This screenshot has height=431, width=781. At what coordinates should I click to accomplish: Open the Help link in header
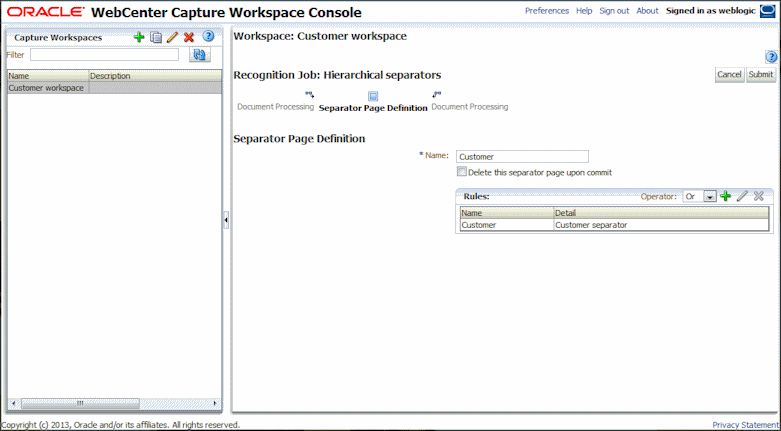(584, 11)
